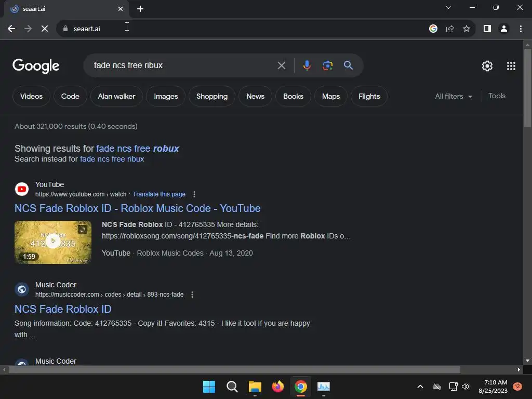Open search Tools
Image resolution: width=532 pixels, height=399 pixels.
(x=497, y=96)
